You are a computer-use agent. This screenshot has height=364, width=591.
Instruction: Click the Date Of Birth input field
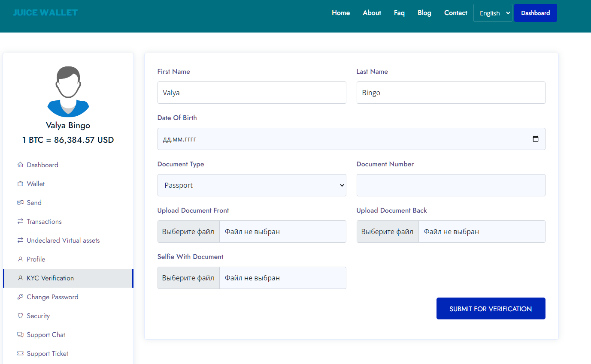352,139
